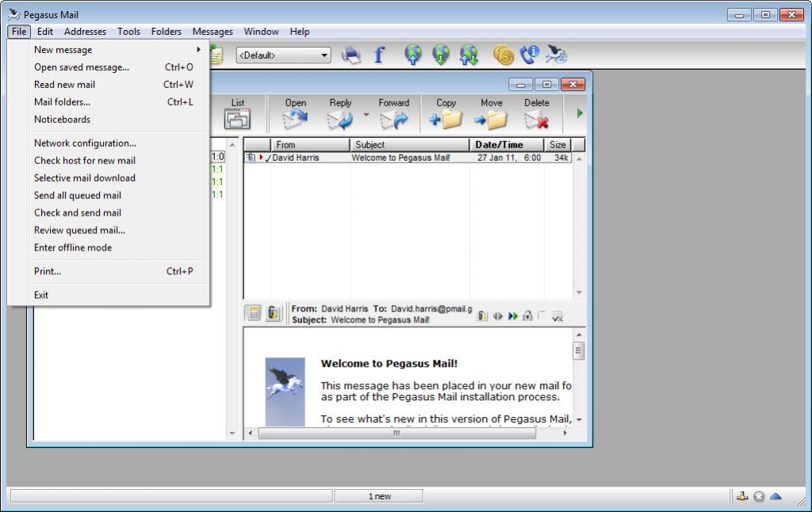The height and width of the screenshot is (512, 812).
Task: Click the gold coins icon
Action: point(503,55)
